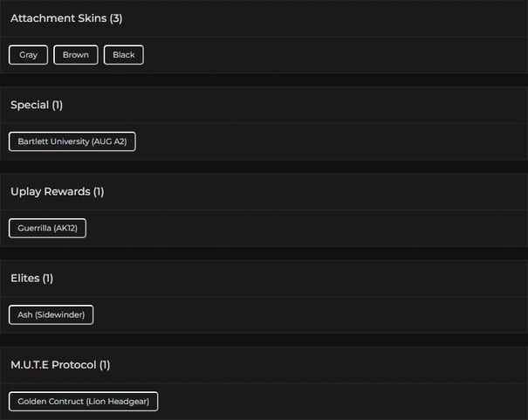Click empty space right of Guerrilla tag
The height and width of the screenshot is (420, 528).
click(305, 228)
